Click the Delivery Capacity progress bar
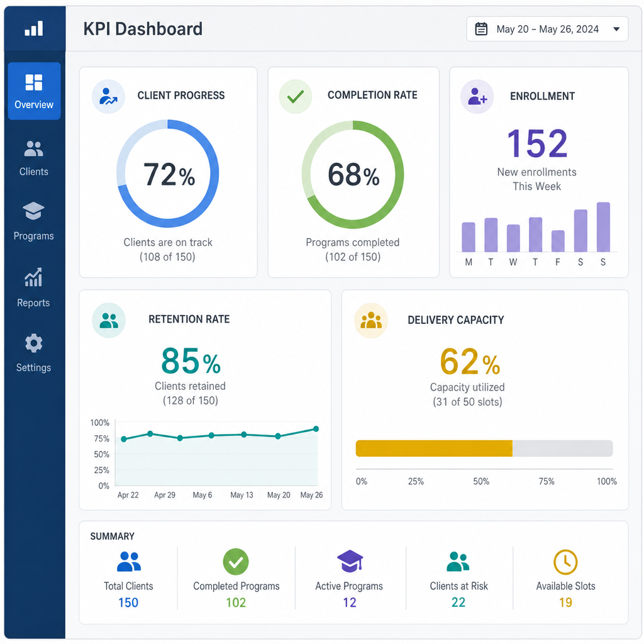Screen dimensions: 644x644 pyautogui.click(x=484, y=448)
